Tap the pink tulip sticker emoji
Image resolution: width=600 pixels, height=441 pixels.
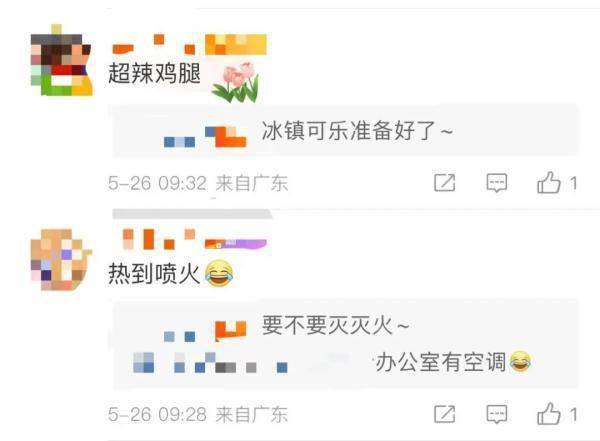pos(236,82)
